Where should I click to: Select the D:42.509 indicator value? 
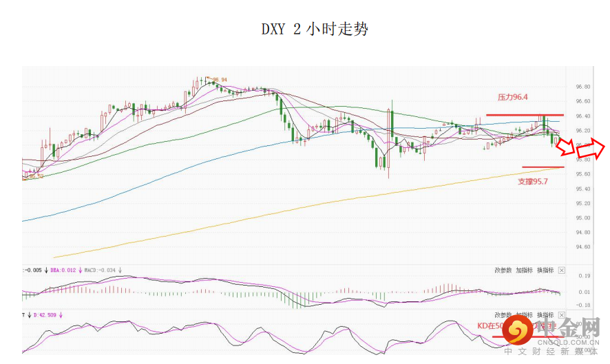click(45, 315)
